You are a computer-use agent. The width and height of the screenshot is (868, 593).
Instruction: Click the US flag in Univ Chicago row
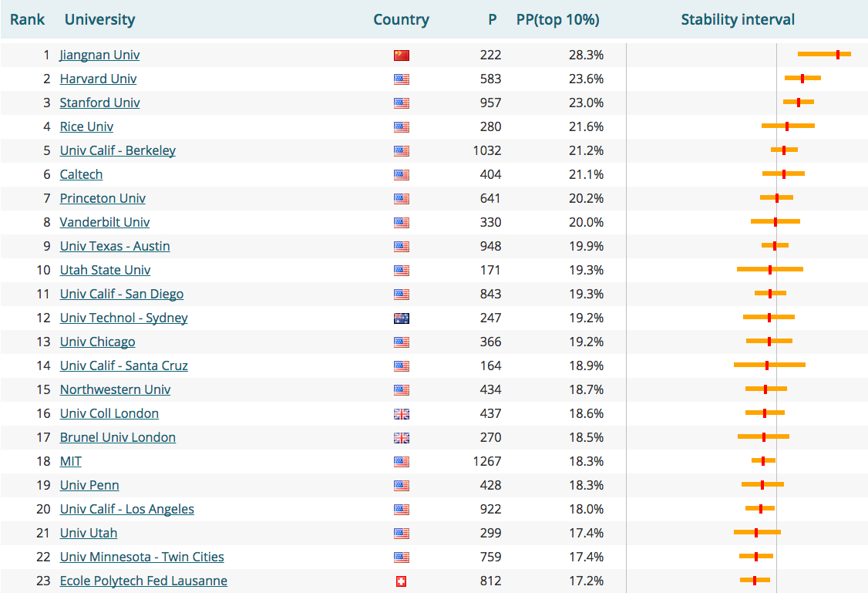point(402,342)
